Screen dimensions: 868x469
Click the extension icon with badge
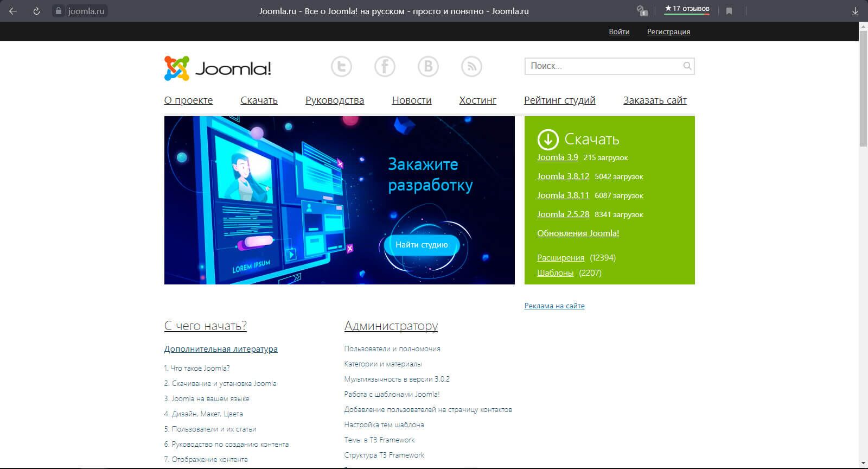point(642,11)
